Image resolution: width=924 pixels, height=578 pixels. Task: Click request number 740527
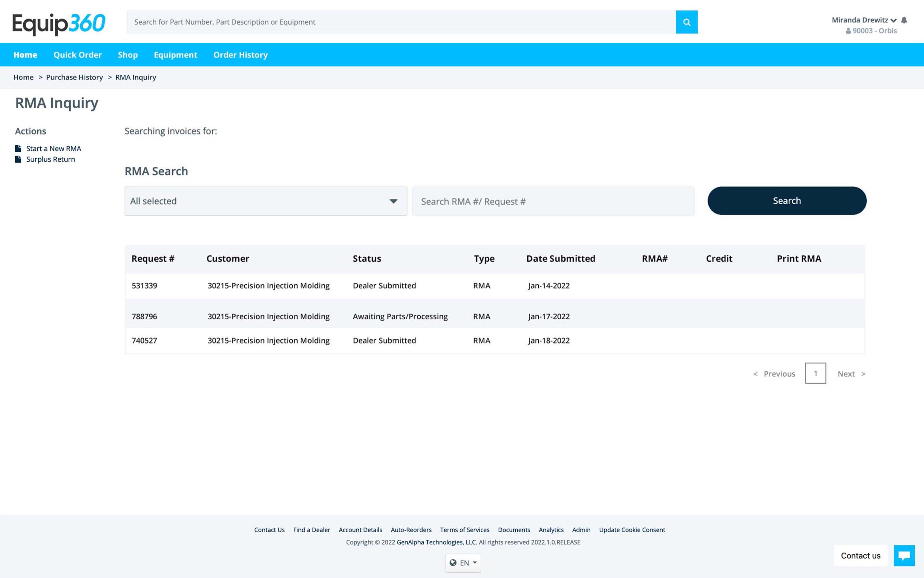144,341
